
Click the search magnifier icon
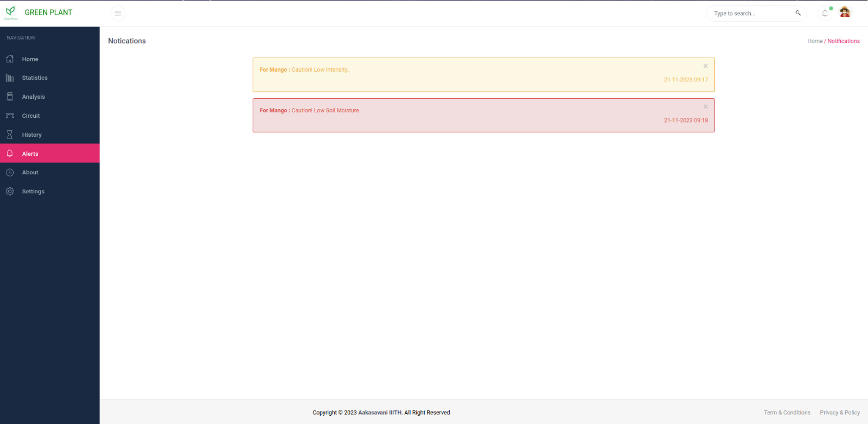(798, 13)
